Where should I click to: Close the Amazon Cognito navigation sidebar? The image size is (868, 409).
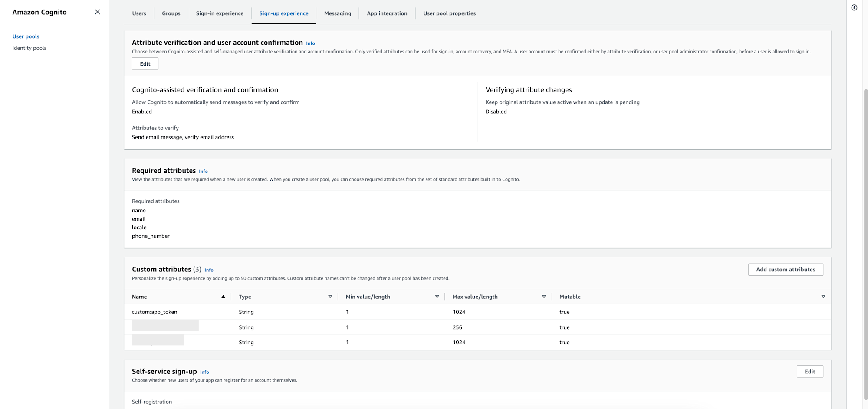point(97,12)
